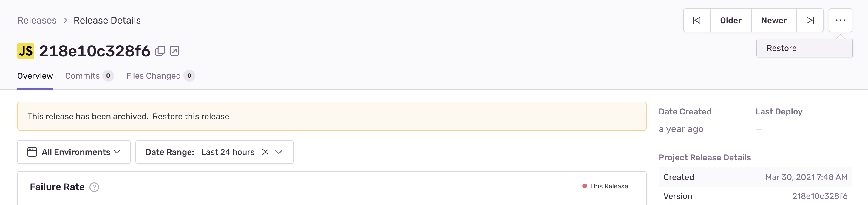
Task: Clear the Last 24 hours date filter
Action: pyautogui.click(x=265, y=152)
